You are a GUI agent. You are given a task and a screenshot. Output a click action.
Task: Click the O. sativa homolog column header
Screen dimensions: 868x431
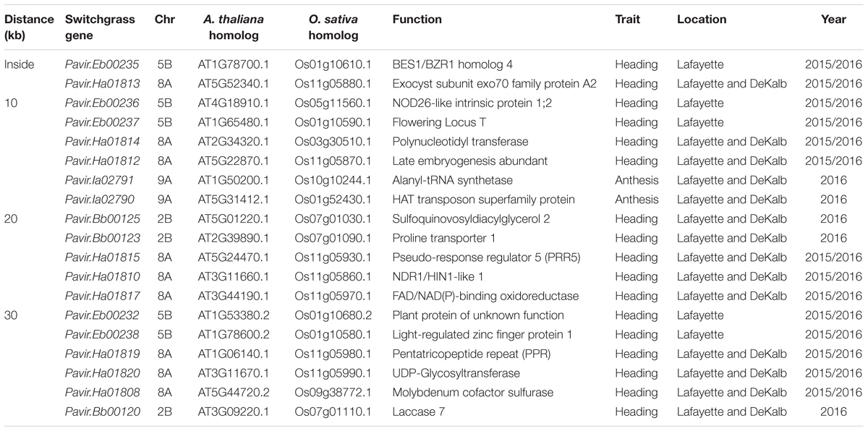coord(329,26)
